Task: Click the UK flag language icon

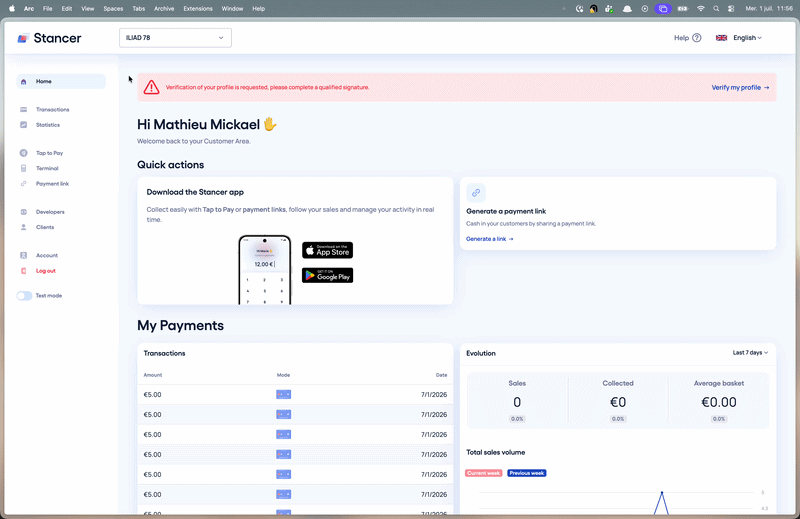Action: pyautogui.click(x=721, y=38)
